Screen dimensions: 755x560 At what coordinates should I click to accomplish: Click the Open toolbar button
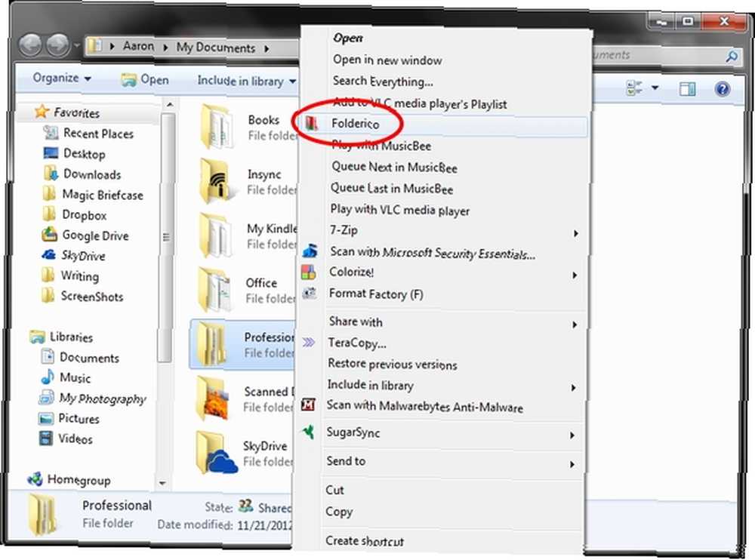(145, 79)
